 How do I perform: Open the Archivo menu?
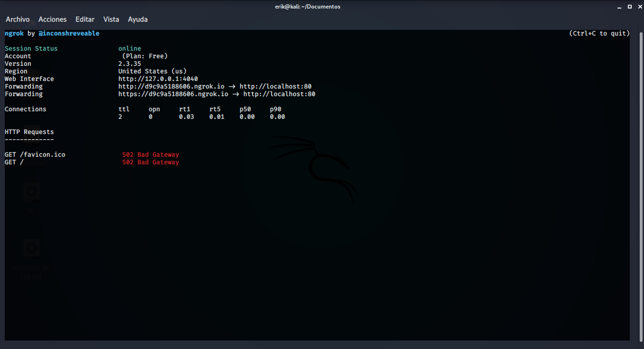(18, 19)
